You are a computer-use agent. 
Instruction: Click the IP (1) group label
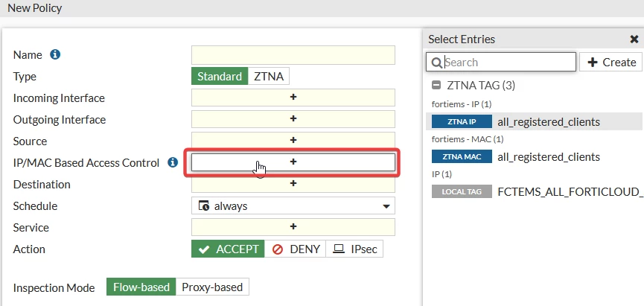click(441, 174)
